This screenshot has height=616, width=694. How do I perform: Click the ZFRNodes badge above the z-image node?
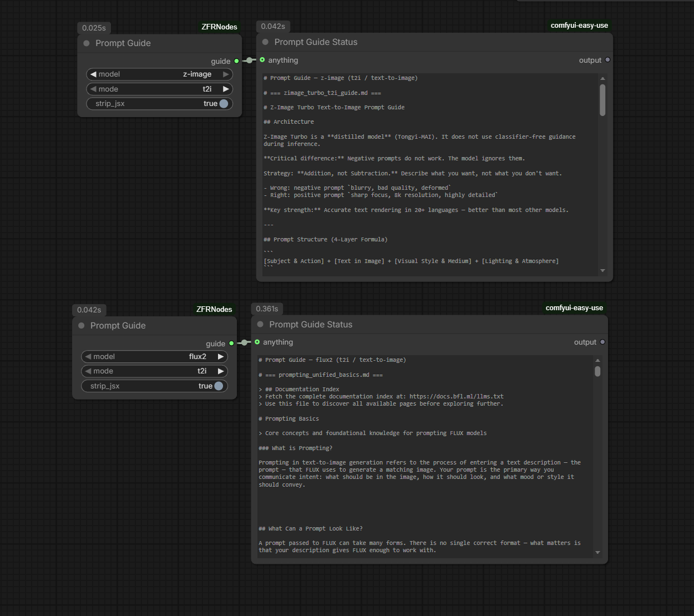point(219,27)
